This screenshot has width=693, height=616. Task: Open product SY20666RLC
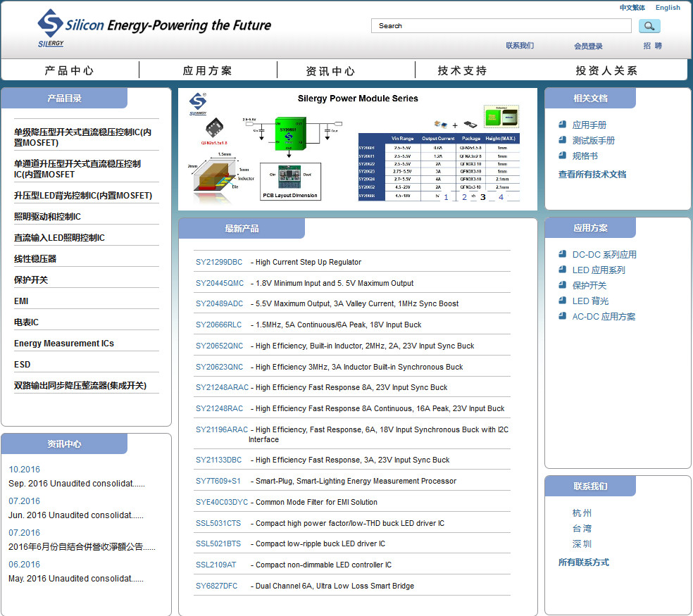click(219, 325)
